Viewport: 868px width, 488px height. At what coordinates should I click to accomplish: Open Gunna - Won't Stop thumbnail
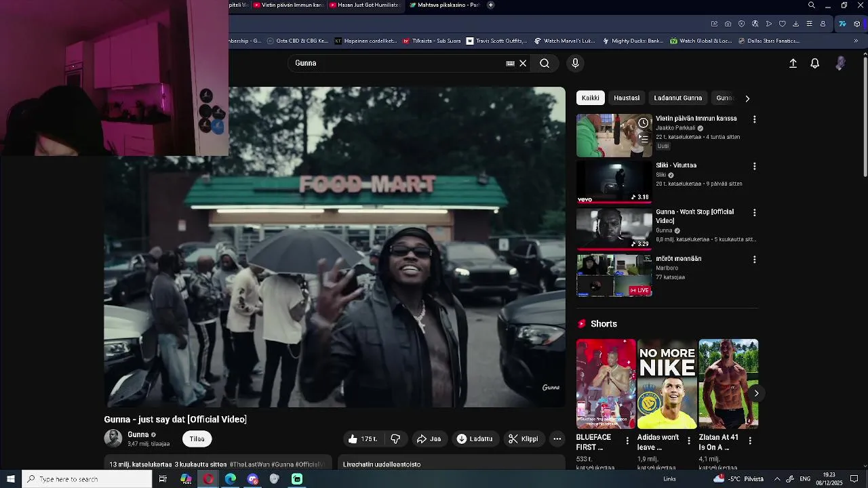pos(614,229)
